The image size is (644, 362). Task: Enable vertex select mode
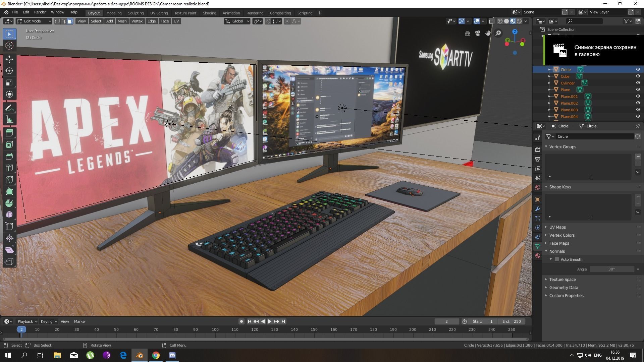(x=57, y=21)
